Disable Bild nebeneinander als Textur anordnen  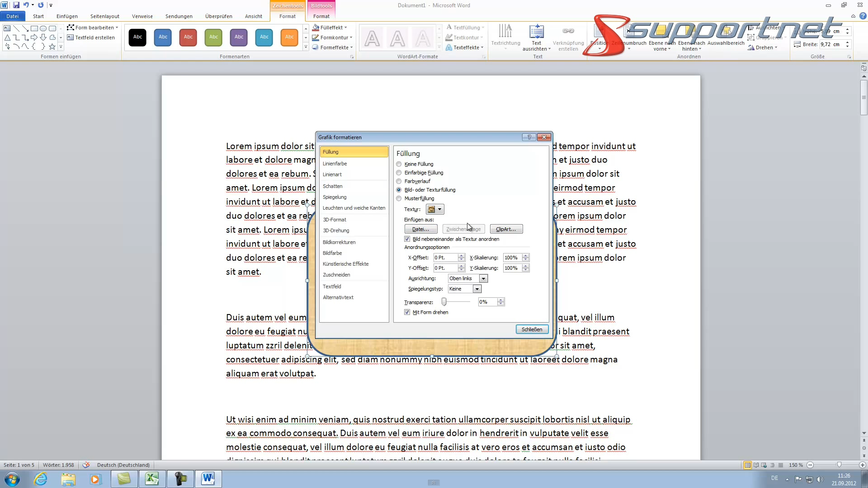tap(406, 239)
